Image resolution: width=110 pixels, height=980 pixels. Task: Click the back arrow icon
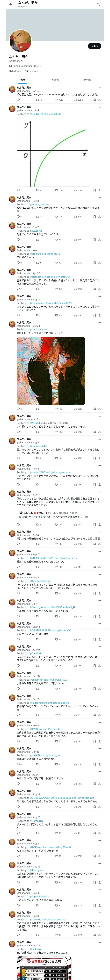[11, 5]
